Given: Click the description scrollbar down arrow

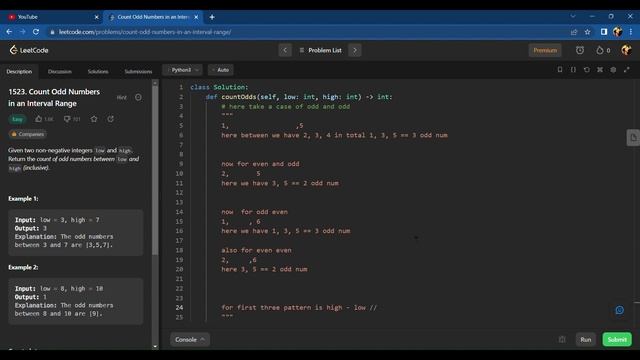Looking at the screenshot, I should (x=155, y=347).
